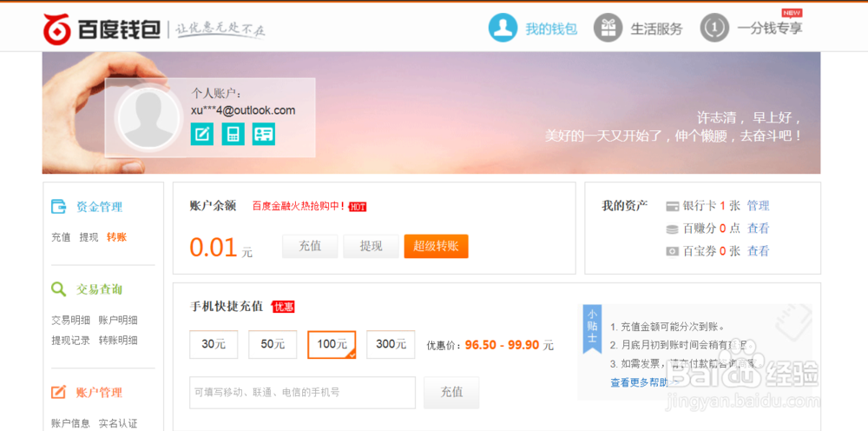Select the 100元 recharge amount
This screenshot has height=431, width=868.
[332, 344]
